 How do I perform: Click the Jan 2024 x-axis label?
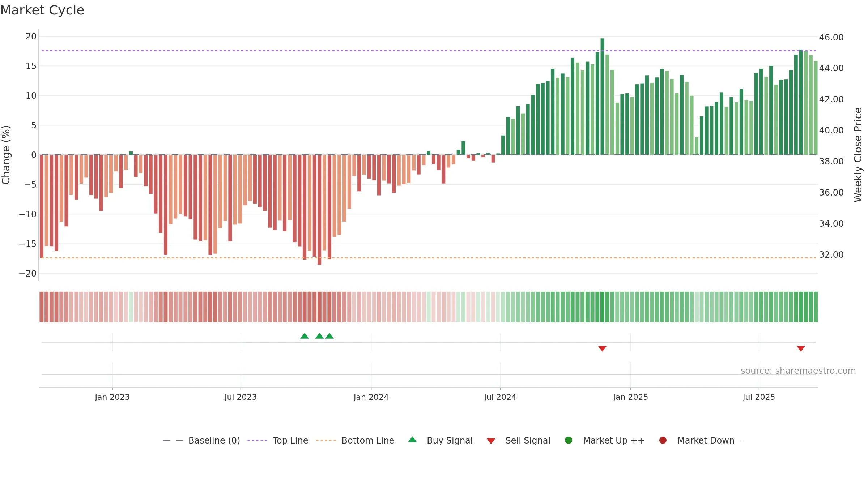(x=371, y=397)
